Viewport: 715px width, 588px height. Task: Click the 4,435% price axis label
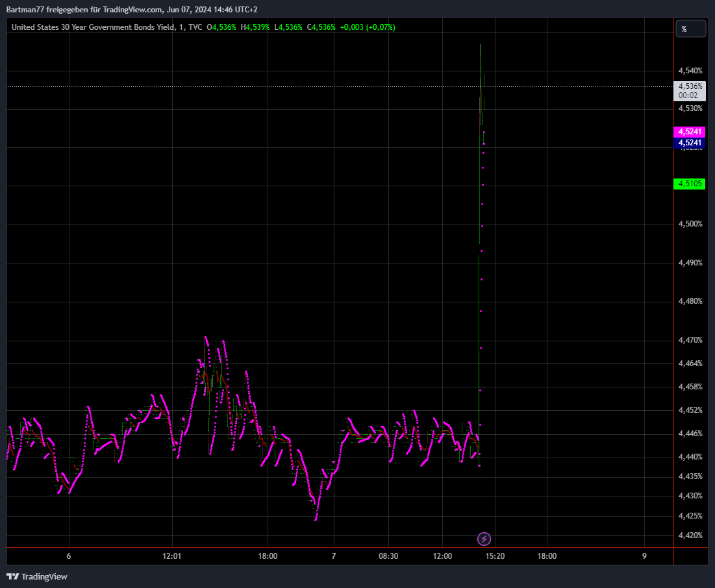(690, 476)
